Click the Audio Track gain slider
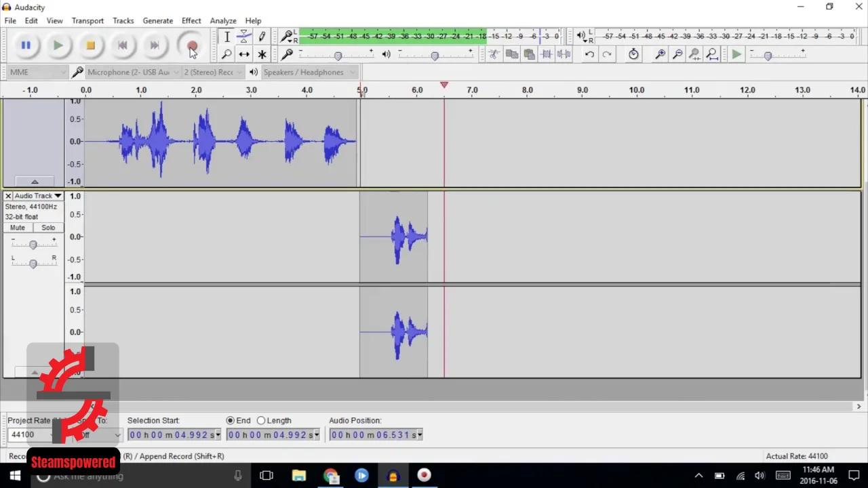Image resolution: width=868 pixels, height=488 pixels. click(x=33, y=244)
